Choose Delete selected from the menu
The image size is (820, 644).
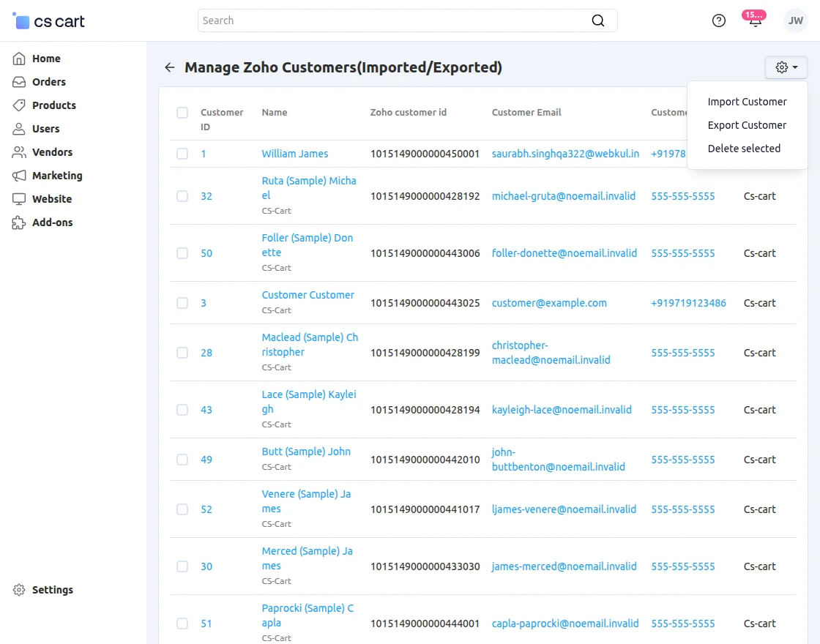[x=744, y=149]
